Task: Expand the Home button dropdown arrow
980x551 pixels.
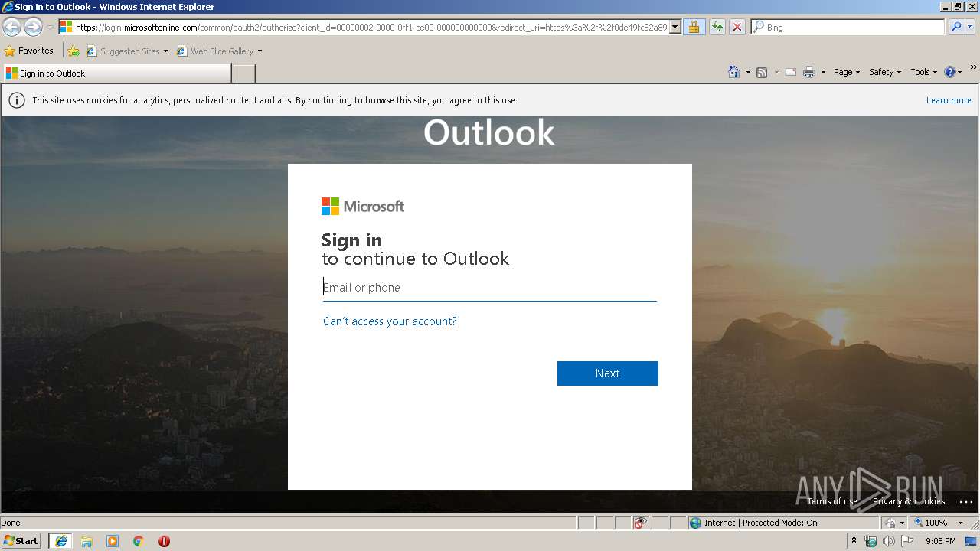Action: point(748,73)
